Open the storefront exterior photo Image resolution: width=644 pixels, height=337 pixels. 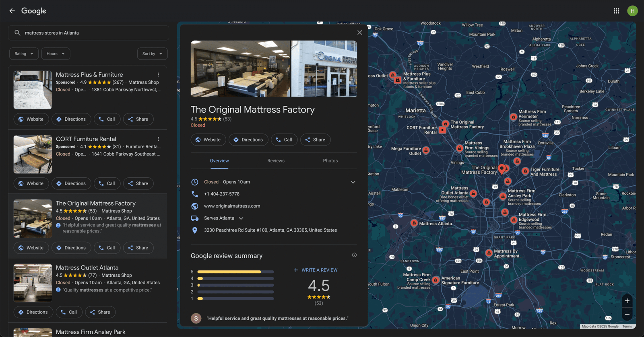(x=324, y=69)
